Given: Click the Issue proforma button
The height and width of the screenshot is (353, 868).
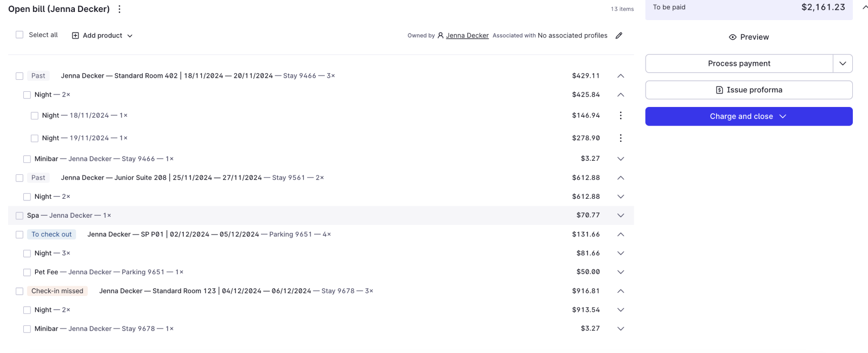Looking at the screenshot, I should tap(749, 90).
